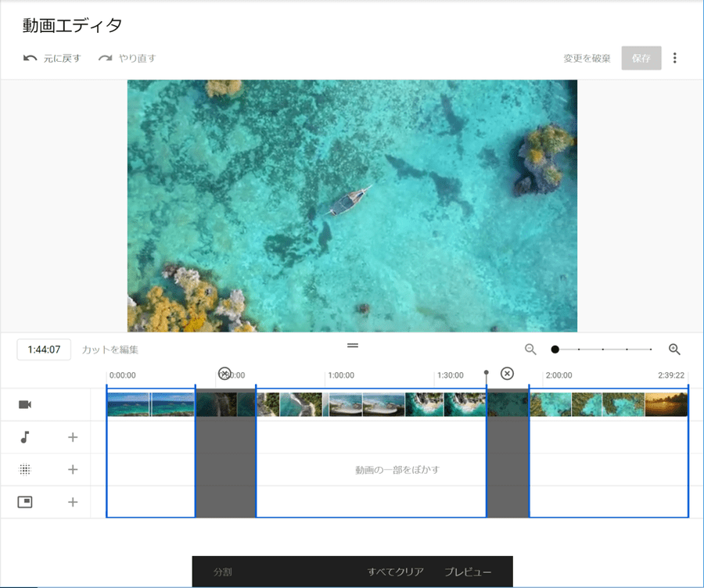Click the 保存 save button

pos(641,59)
